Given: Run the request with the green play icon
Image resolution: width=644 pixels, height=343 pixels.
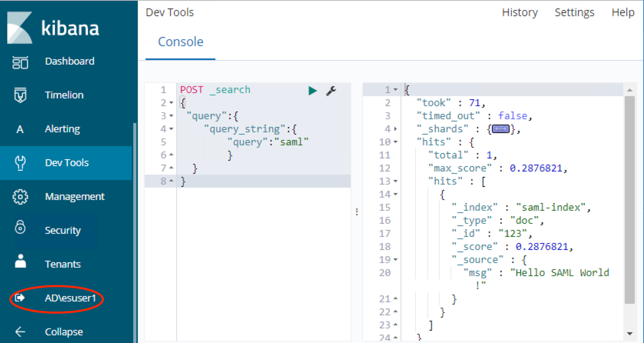Looking at the screenshot, I should pos(313,90).
